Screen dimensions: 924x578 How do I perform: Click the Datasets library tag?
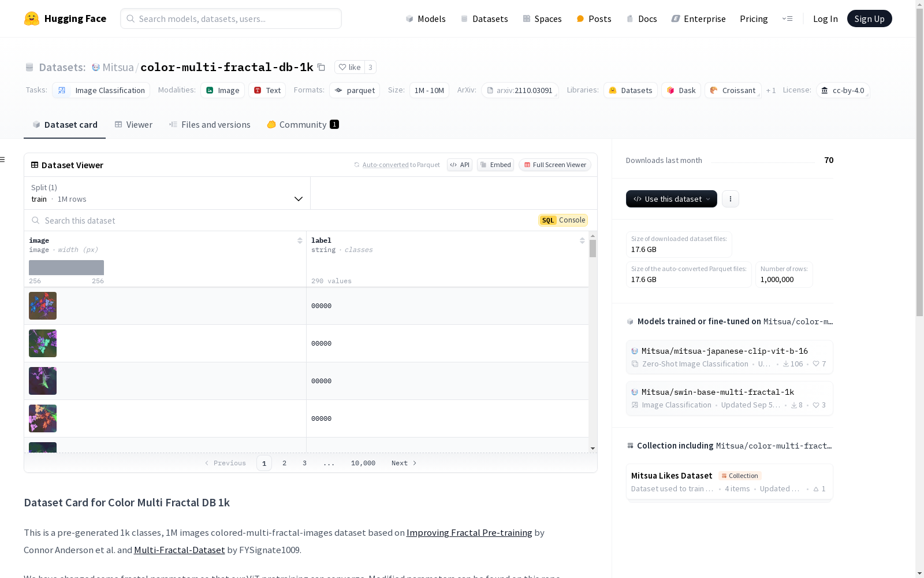[x=630, y=90]
